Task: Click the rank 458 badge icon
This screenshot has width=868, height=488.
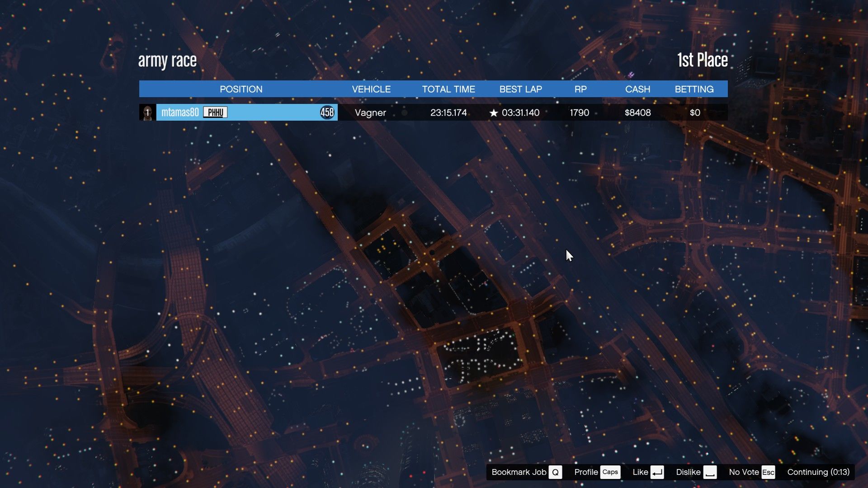Action: click(327, 113)
